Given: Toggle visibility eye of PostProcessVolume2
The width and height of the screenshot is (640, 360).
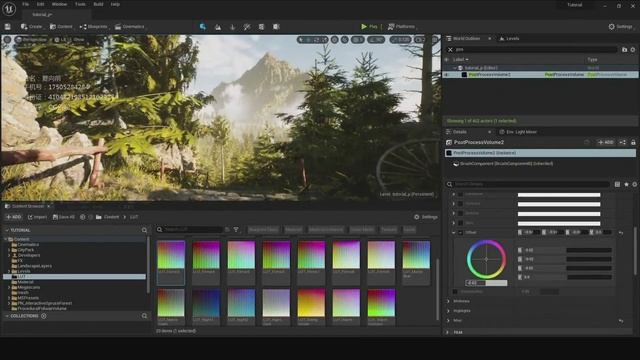Looking at the screenshot, I should coord(447,75).
